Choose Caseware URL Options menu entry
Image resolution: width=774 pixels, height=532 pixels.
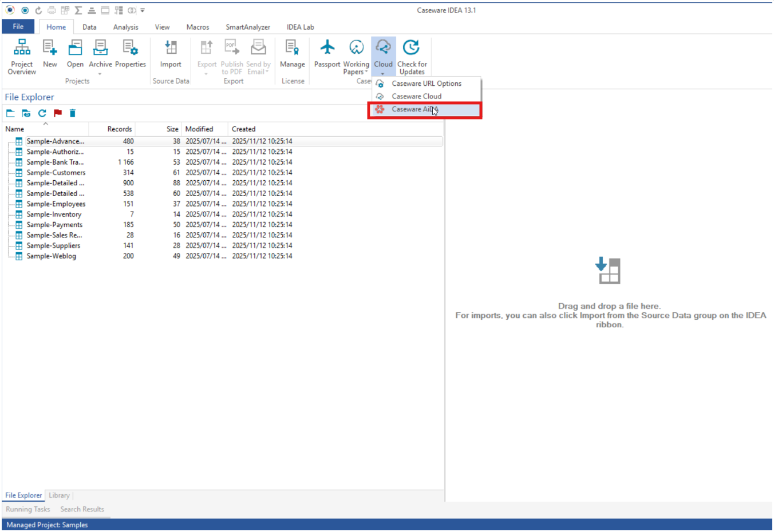pyautogui.click(x=426, y=84)
